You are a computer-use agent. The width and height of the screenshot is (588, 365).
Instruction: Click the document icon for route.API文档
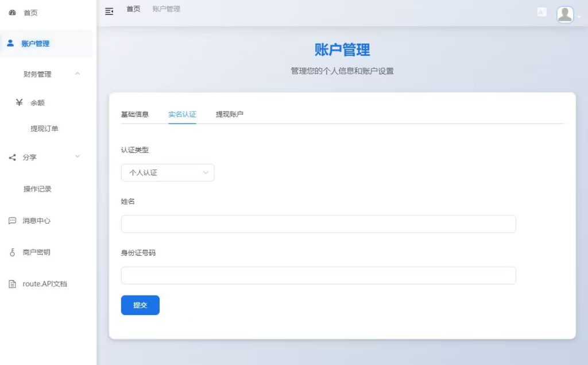(x=13, y=284)
